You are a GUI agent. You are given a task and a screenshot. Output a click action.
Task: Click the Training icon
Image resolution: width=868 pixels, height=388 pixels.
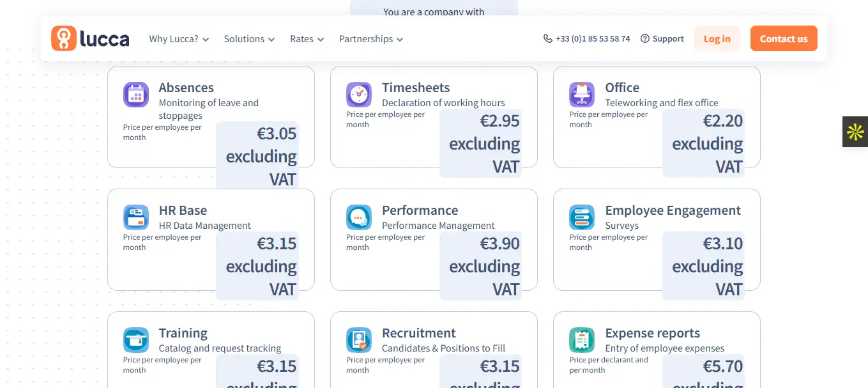pos(135,340)
